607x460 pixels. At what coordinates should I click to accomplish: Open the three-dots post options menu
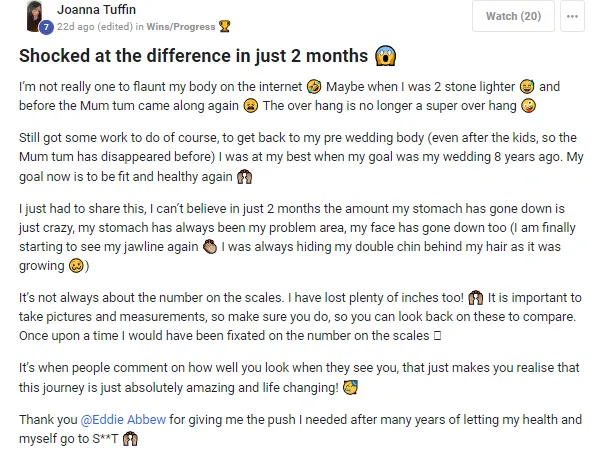tap(572, 16)
